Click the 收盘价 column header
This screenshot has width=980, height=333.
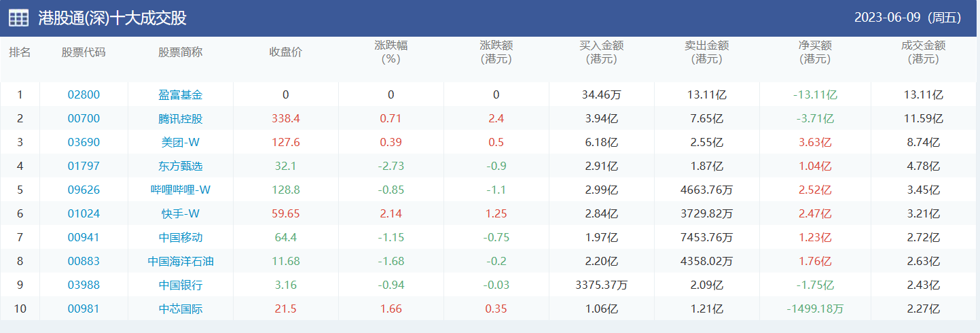[x=285, y=52]
